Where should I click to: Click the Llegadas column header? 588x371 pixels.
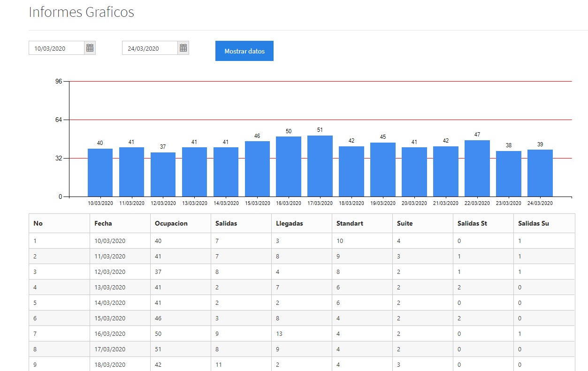coord(290,223)
